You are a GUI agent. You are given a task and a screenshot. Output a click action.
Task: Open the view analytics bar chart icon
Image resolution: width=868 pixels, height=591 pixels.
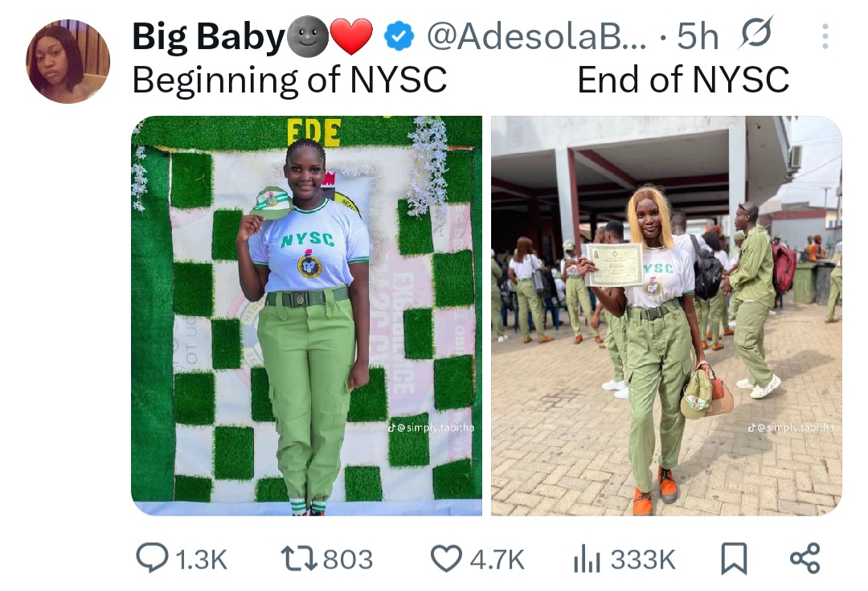point(587,558)
